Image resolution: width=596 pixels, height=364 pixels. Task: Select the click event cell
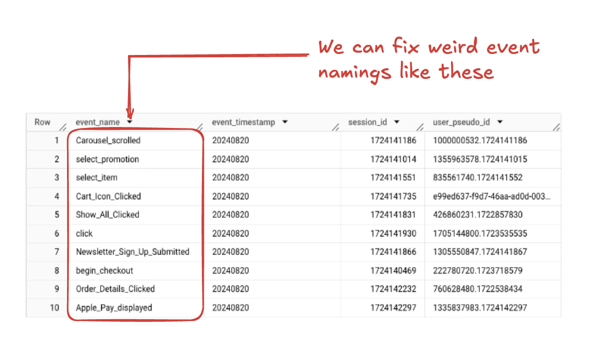coord(85,234)
